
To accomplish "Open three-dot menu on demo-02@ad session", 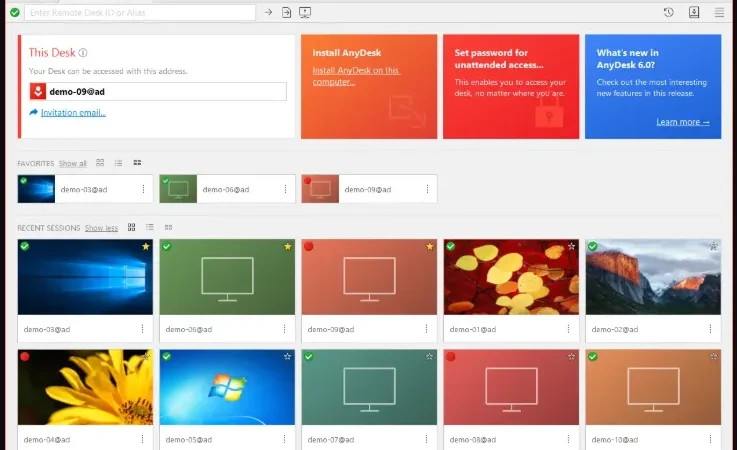I will (x=710, y=329).
